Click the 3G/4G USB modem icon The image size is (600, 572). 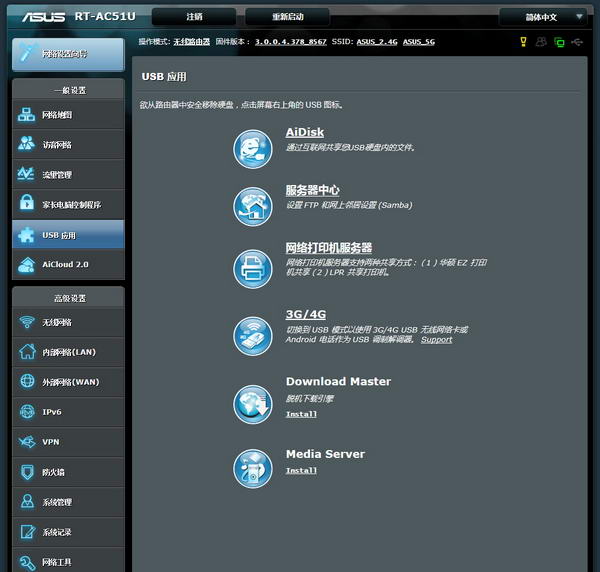[x=253, y=336]
